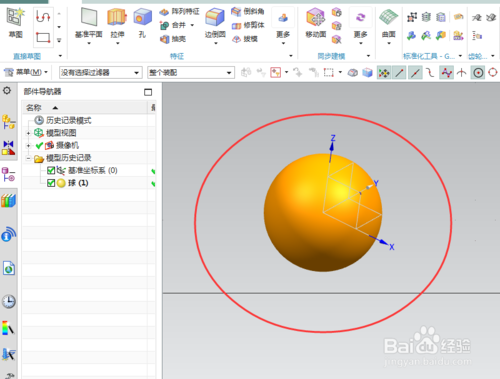This screenshot has height=379, width=500.
Task: Select the 移动面 move face tool
Action: pos(316,23)
